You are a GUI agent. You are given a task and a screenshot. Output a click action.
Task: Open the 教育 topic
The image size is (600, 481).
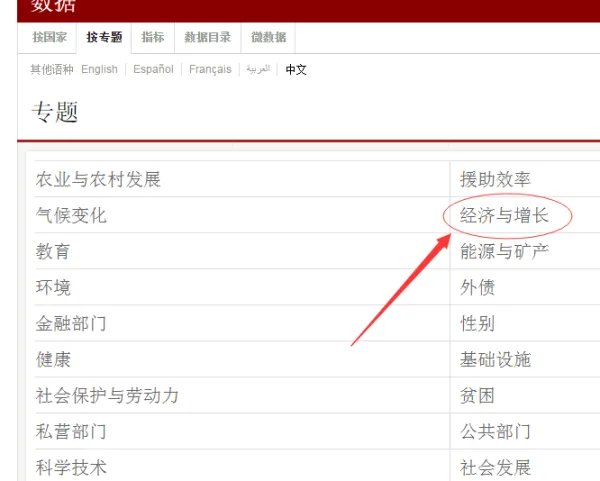53,251
